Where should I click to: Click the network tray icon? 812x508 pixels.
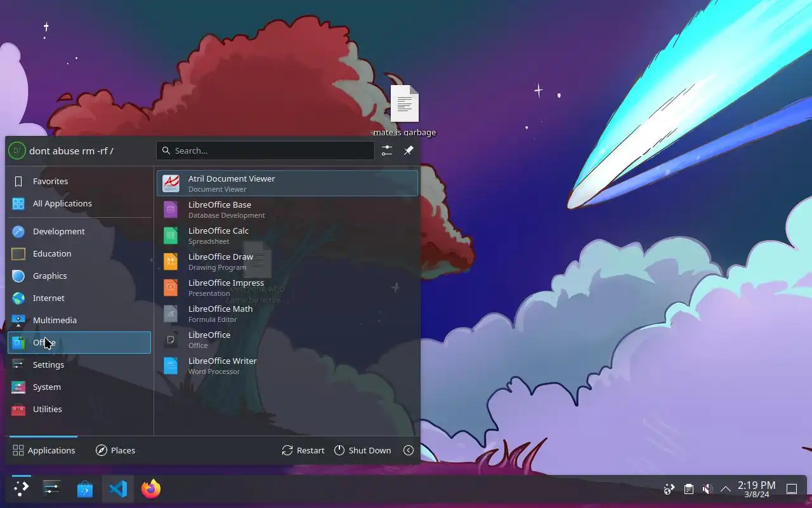tap(669, 489)
